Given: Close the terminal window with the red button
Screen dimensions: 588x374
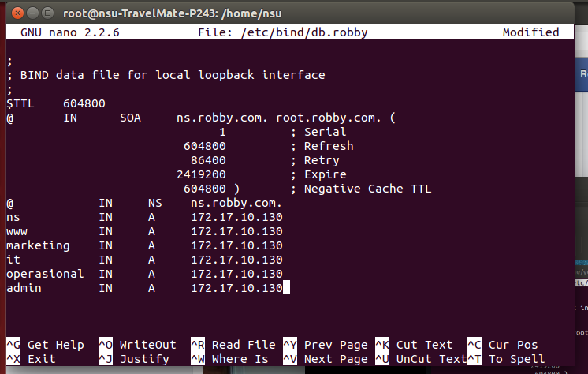Looking at the screenshot, I should (17, 13).
